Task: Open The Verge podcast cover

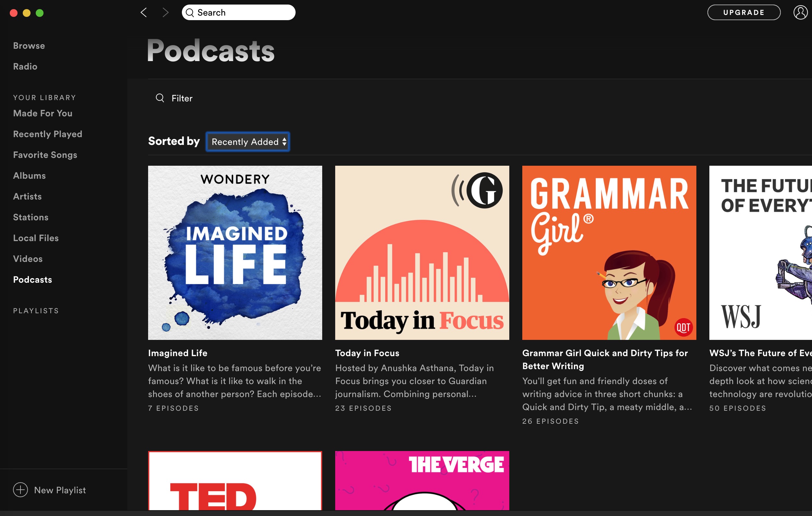Action: coord(422,481)
